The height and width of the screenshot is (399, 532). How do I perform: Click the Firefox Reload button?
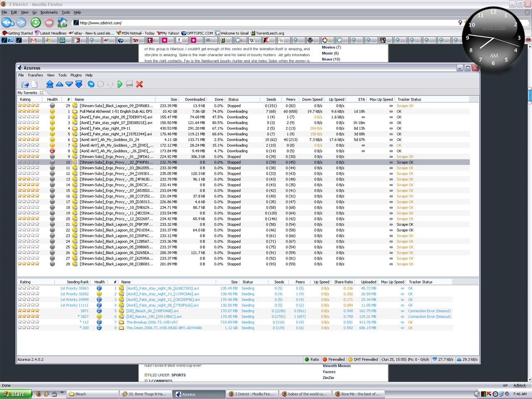36,23
